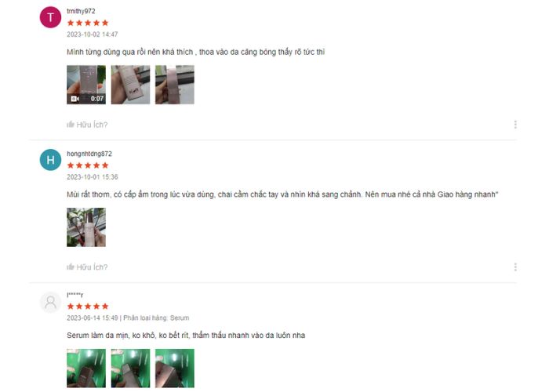Click username trnithy972

click(81, 11)
